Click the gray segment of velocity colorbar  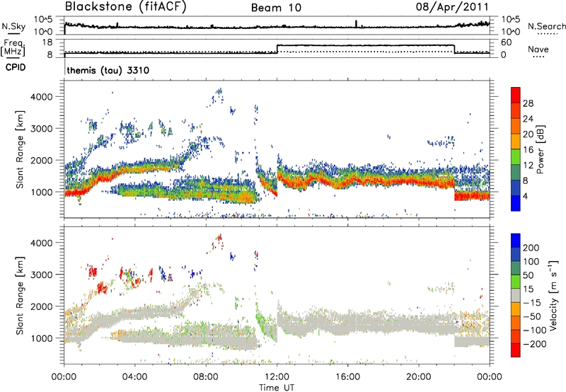click(516, 295)
